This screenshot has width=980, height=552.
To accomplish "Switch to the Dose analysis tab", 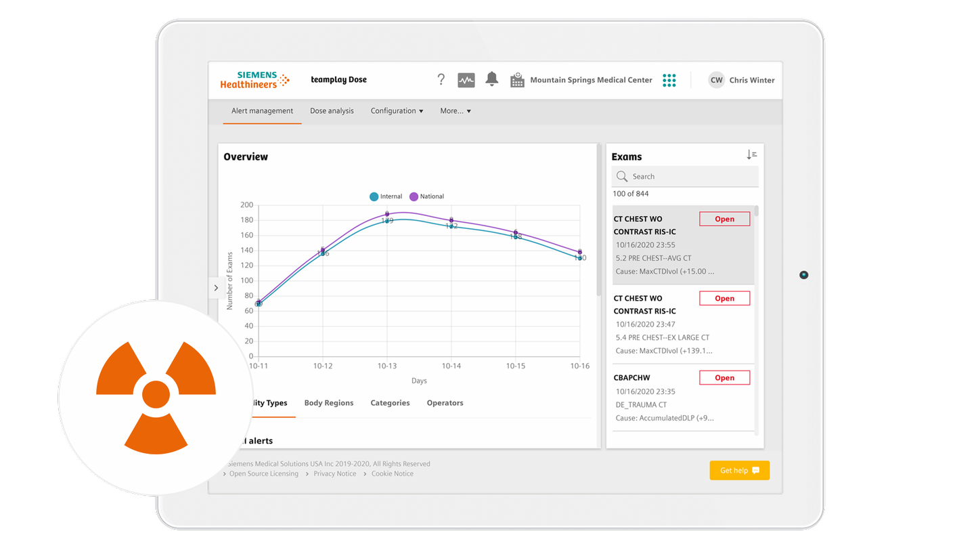I will tap(332, 110).
